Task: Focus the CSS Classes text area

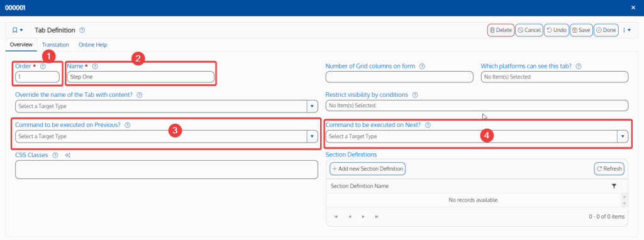Action: point(166,170)
